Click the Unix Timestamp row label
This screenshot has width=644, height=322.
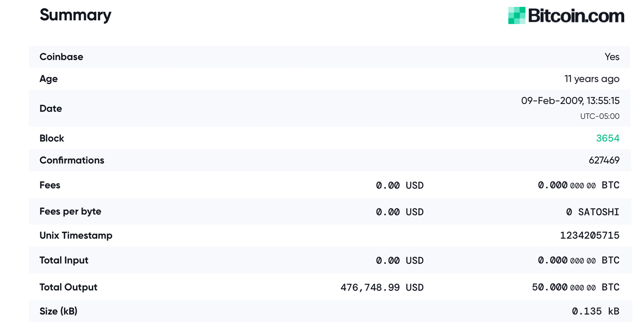click(x=76, y=235)
